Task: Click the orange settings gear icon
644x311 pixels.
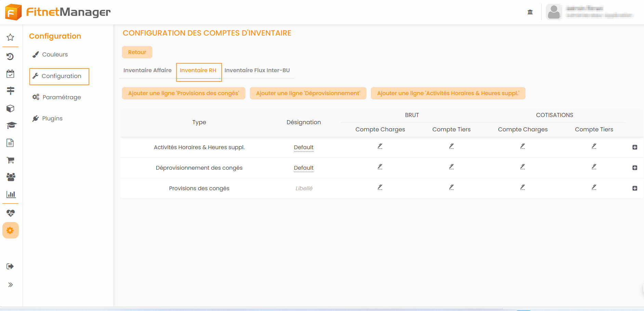Action: tap(10, 231)
